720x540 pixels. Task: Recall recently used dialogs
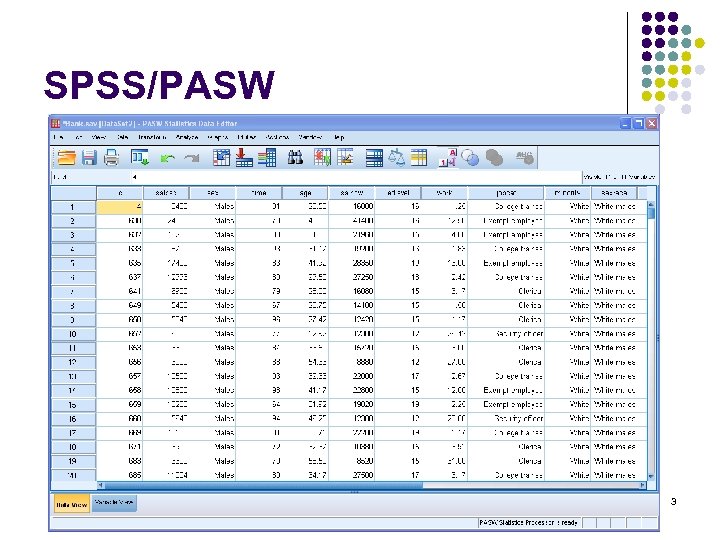(140, 158)
